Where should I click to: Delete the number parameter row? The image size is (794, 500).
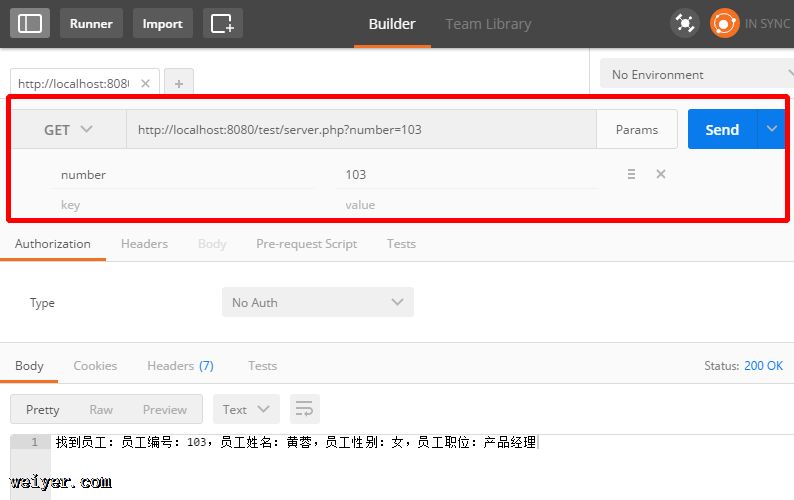(660, 174)
